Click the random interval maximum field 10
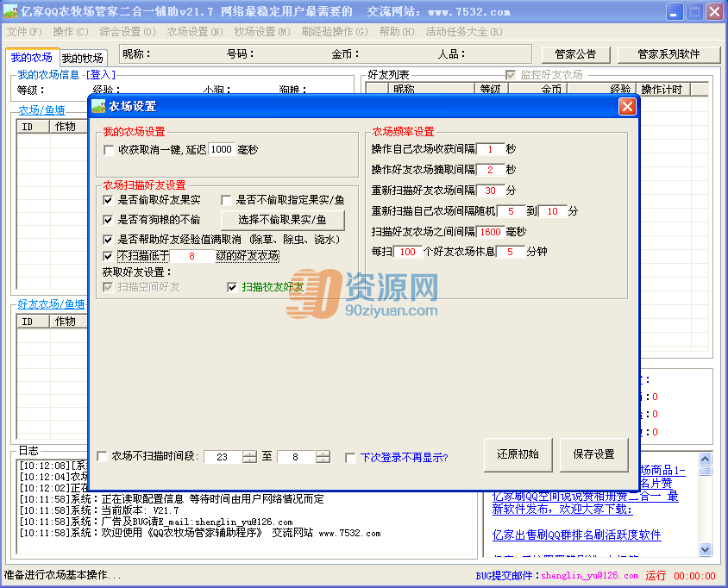This screenshot has width=728, height=588. [x=553, y=211]
